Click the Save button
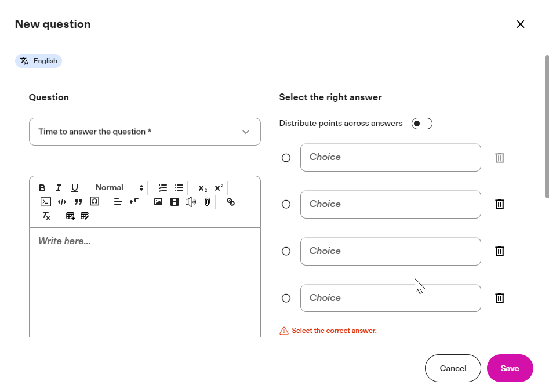Viewport: 549px width, 392px height. pos(510,368)
